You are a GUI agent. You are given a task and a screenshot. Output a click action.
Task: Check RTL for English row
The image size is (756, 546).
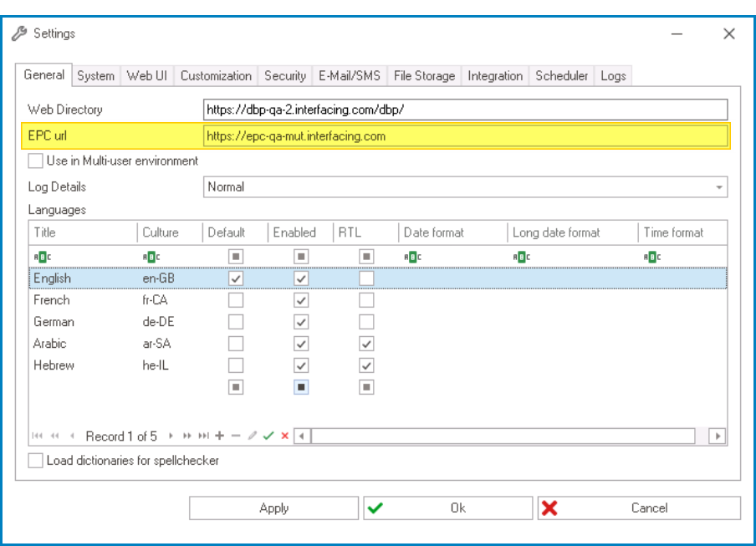point(366,278)
